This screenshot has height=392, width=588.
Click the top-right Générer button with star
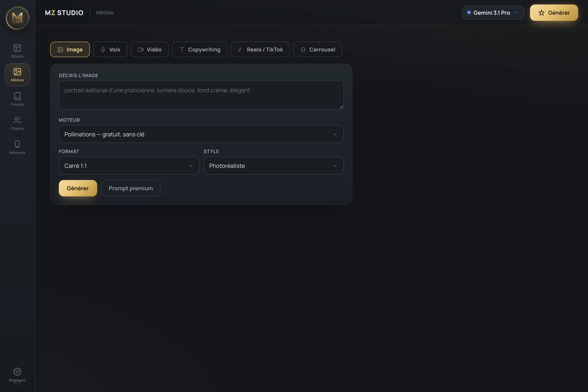pos(554,13)
